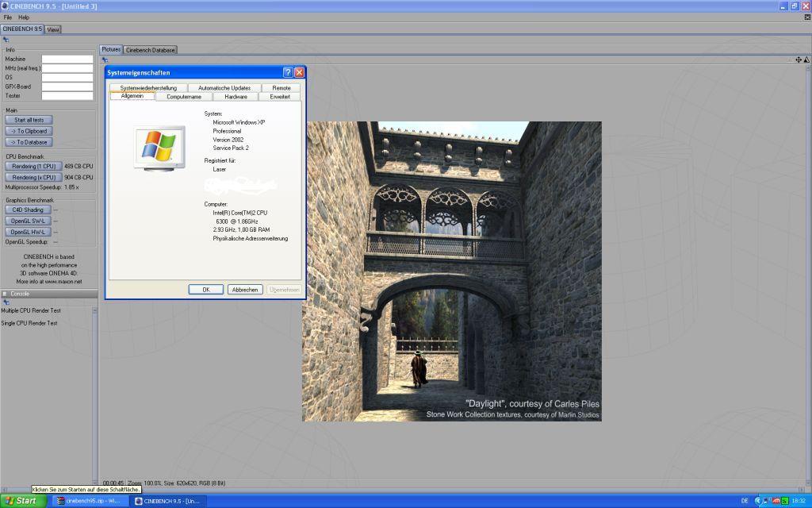Click the help question mark in Systemeigenschaften

pos(288,72)
